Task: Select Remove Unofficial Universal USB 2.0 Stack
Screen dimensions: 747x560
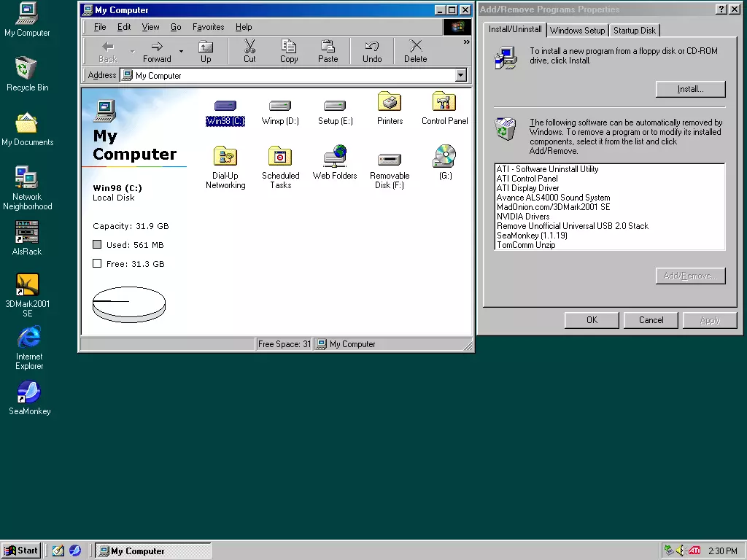Action: coord(610,226)
